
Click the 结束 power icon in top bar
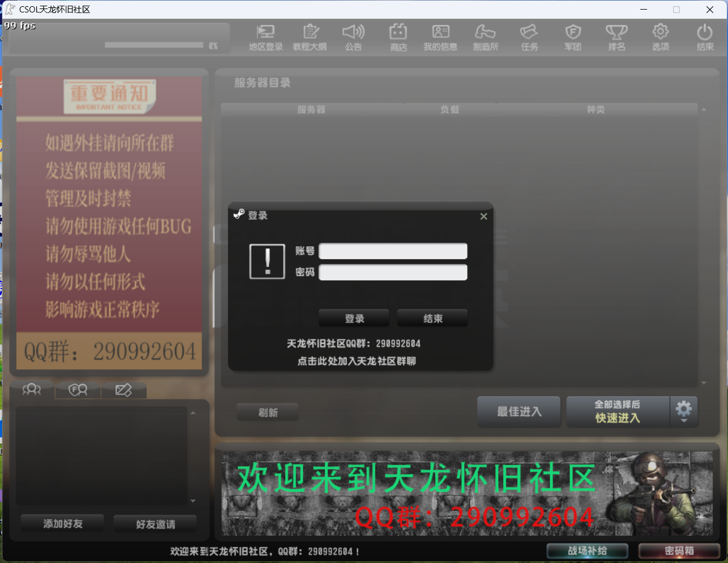tap(705, 37)
